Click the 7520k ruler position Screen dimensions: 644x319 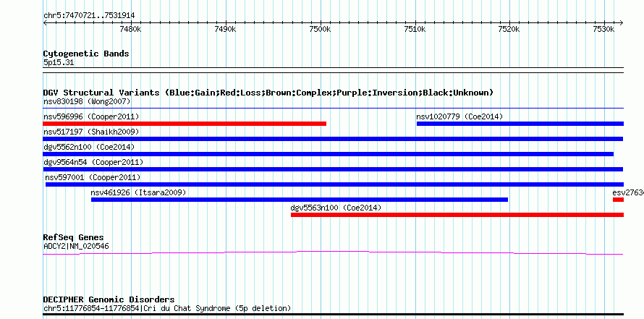(x=509, y=30)
